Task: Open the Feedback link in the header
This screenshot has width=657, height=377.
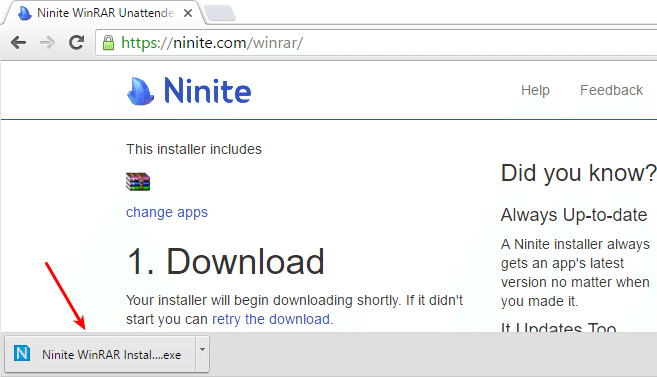Action: click(x=611, y=90)
